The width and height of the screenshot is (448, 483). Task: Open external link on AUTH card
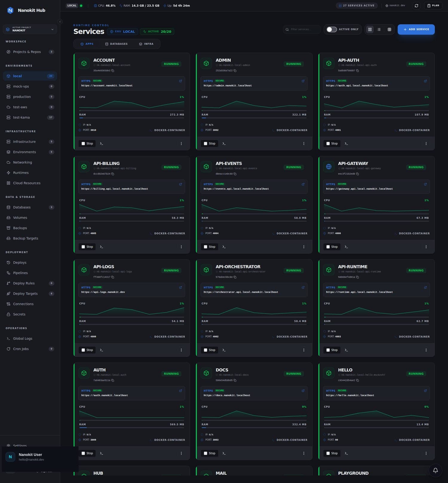pyautogui.click(x=180, y=391)
